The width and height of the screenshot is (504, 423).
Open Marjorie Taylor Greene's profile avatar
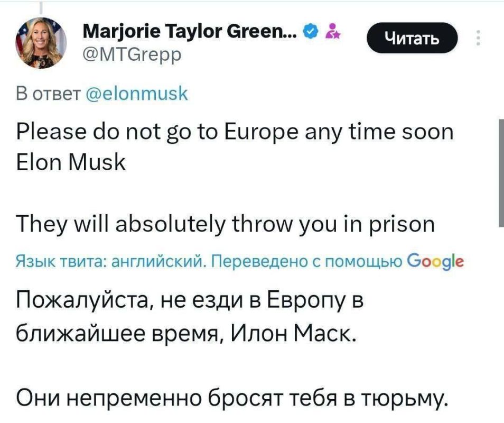pyautogui.click(x=40, y=41)
